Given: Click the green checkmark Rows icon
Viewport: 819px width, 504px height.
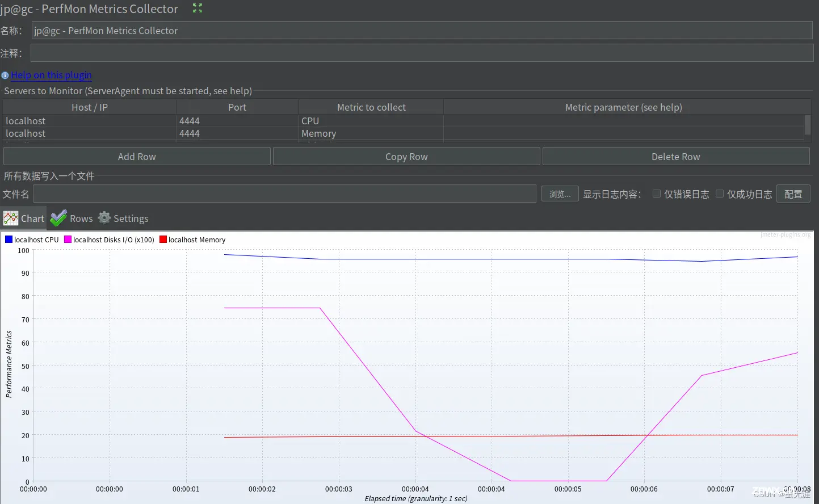Looking at the screenshot, I should 58,219.
